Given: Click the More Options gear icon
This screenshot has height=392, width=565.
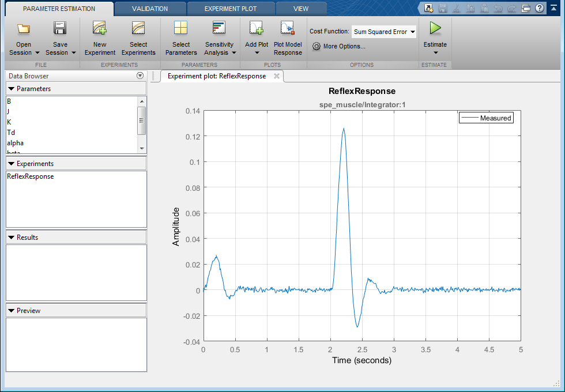Looking at the screenshot, I should click(x=317, y=47).
